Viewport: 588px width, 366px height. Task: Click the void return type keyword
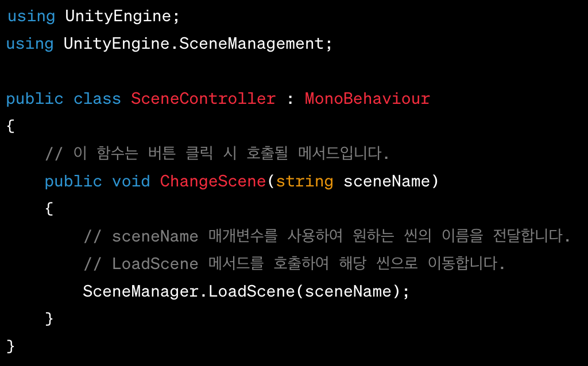click(131, 182)
